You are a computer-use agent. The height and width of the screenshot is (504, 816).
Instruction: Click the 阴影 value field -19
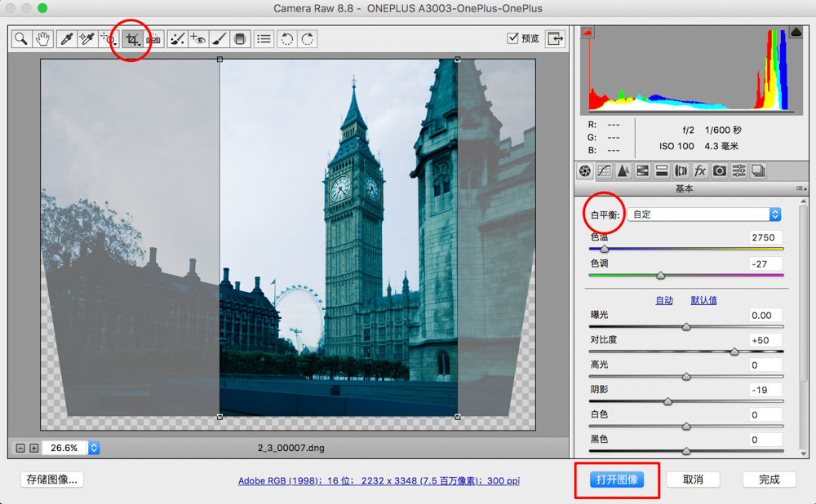(x=765, y=390)
